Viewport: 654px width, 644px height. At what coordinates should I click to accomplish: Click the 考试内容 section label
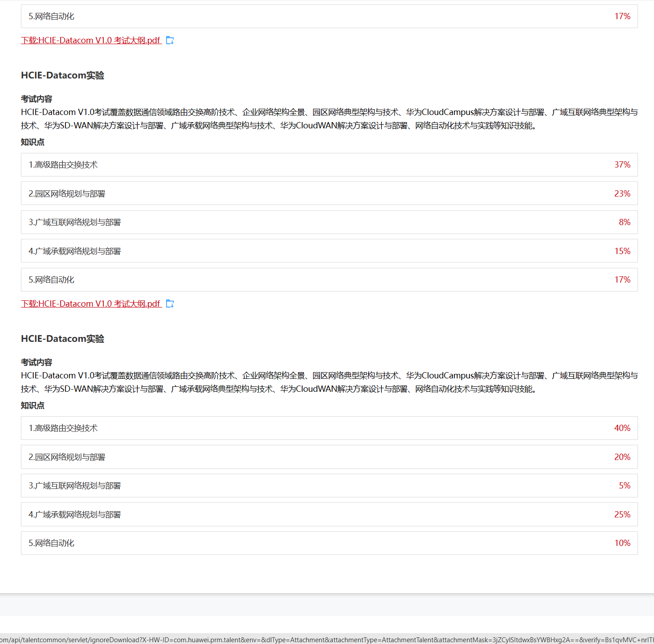tap(35, 98)
